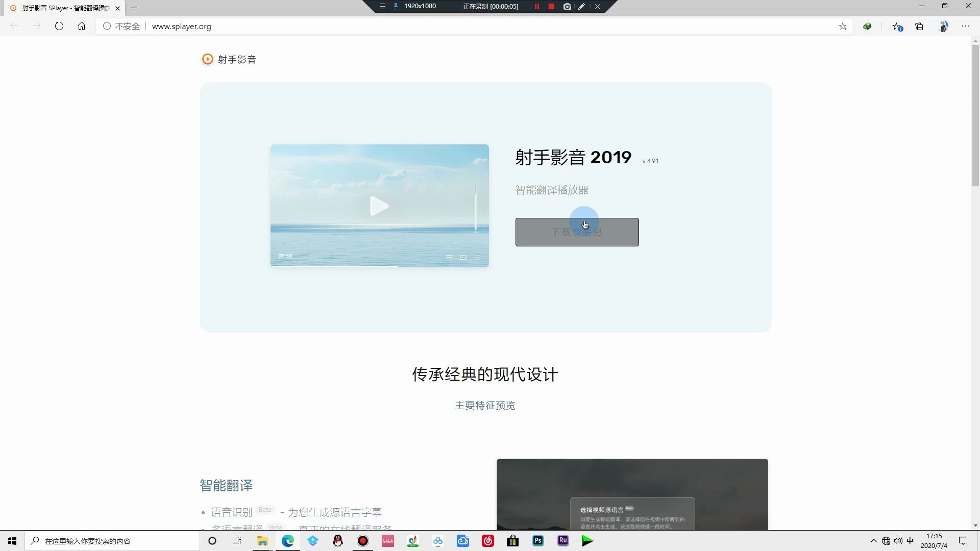
Task: Click the 智能翻译 section heading
Action: 226,485
